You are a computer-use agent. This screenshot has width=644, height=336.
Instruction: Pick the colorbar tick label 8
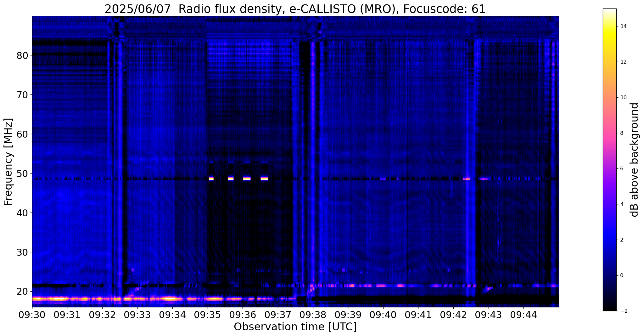[x=621, y=133]
